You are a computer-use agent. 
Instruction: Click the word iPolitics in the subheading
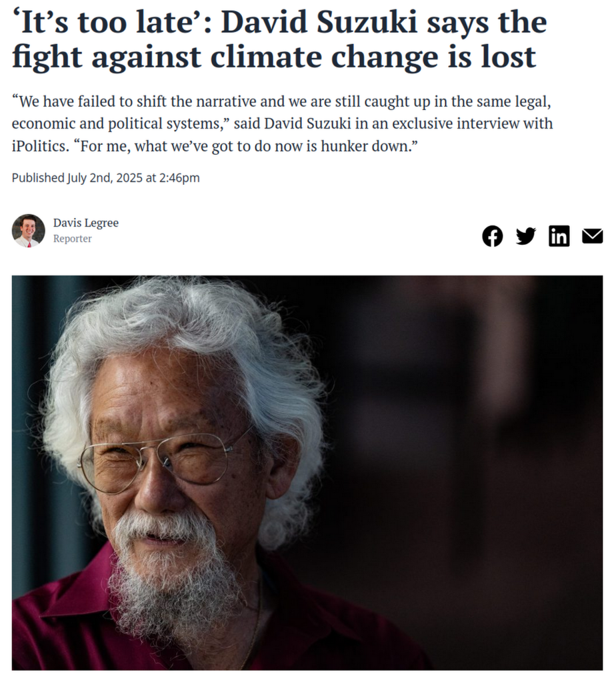tap(40, 146)
